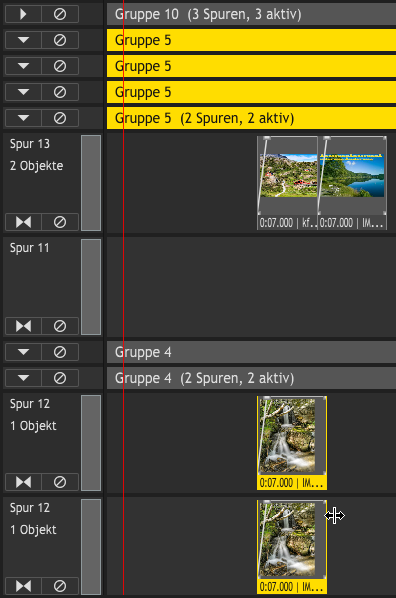Disable the upper Spur 12 track with crossed-circle
The width and height of the screenshot is (396, 598).
pyautogui.click(x=60, y=482)
